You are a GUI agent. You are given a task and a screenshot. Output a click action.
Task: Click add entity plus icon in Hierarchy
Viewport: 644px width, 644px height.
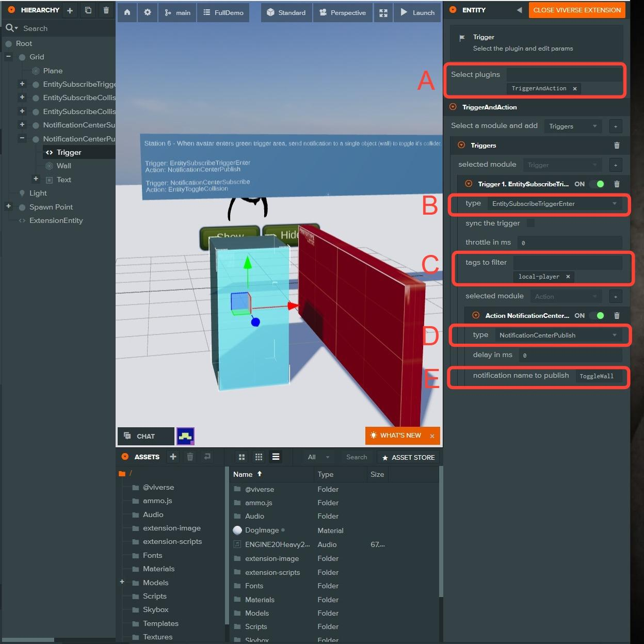pyautogui.click(x=70, y=10)
